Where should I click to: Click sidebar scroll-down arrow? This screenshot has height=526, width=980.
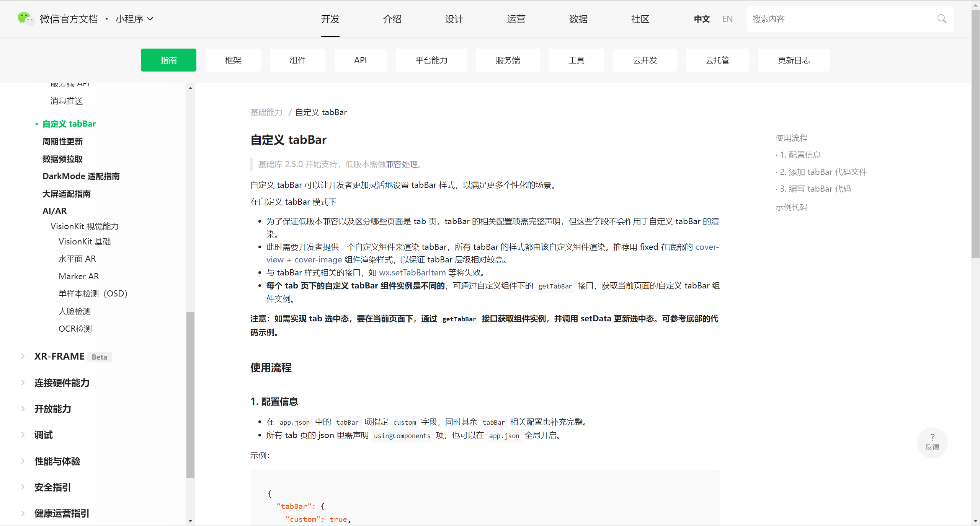[190, 521]
